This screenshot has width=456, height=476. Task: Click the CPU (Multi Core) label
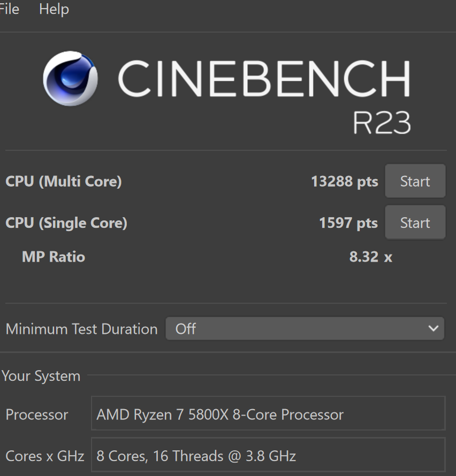pyautogui.click(x=64, y=181)
